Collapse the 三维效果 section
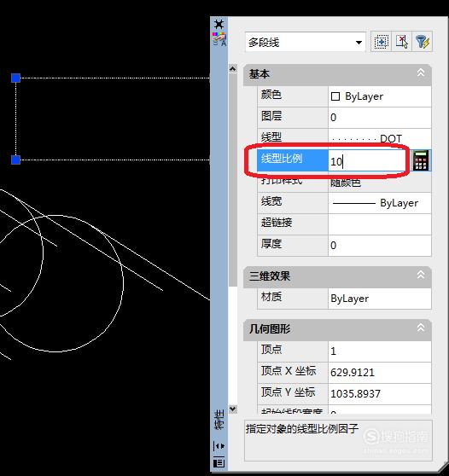Viewport: 449px width, 476px height. pos(421,275)
